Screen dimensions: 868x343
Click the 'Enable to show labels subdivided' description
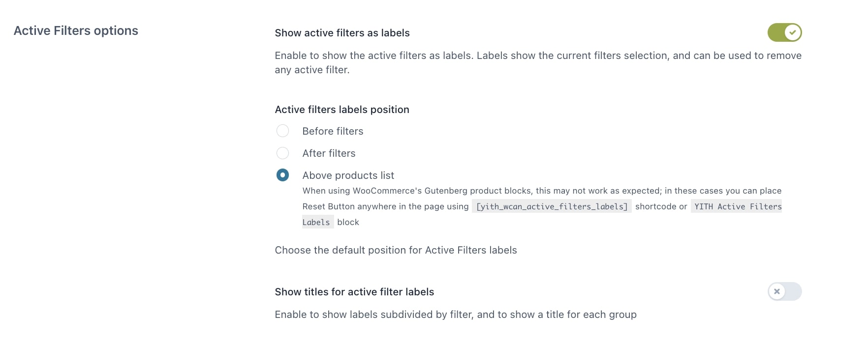coord(455,314)
